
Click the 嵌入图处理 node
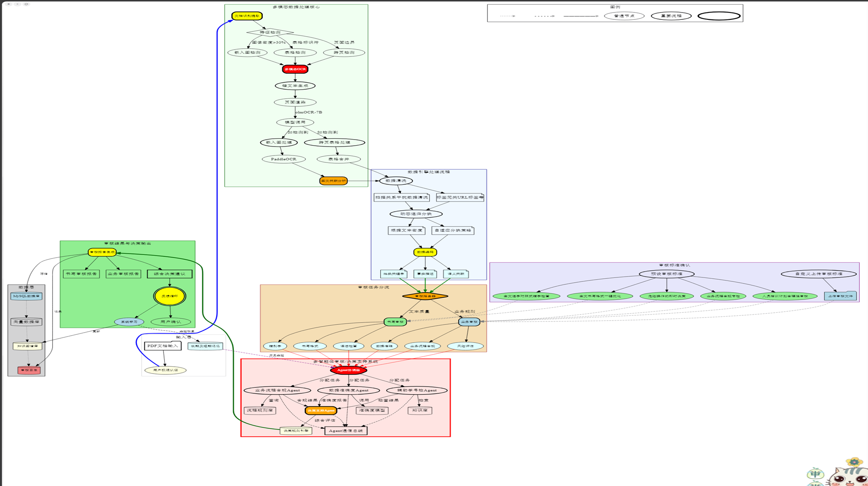279,142
